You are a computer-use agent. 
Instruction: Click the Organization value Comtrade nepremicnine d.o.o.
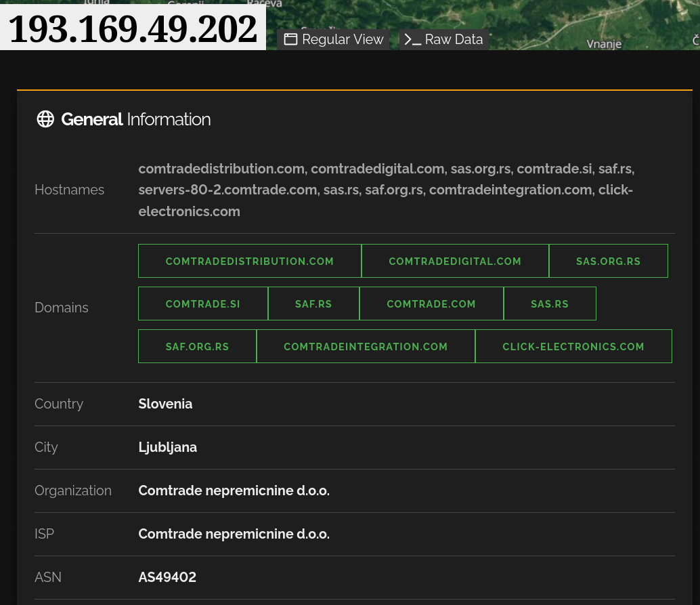pyautogui.click(x=234, y=491)
